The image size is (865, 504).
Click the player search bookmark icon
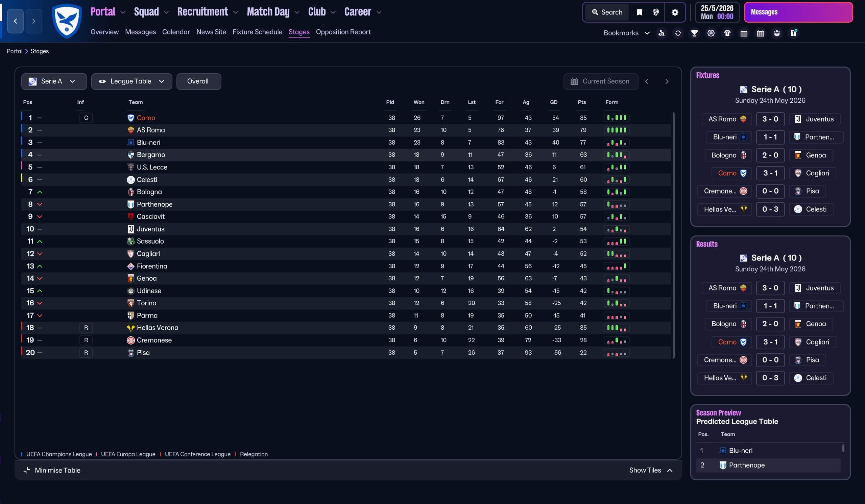[x=661, y=33]
